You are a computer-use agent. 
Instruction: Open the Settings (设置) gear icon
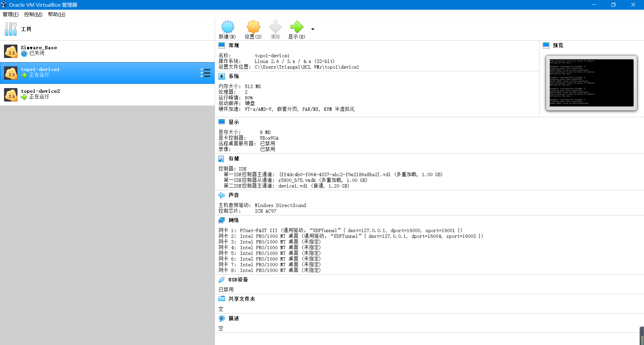[253, 27]
